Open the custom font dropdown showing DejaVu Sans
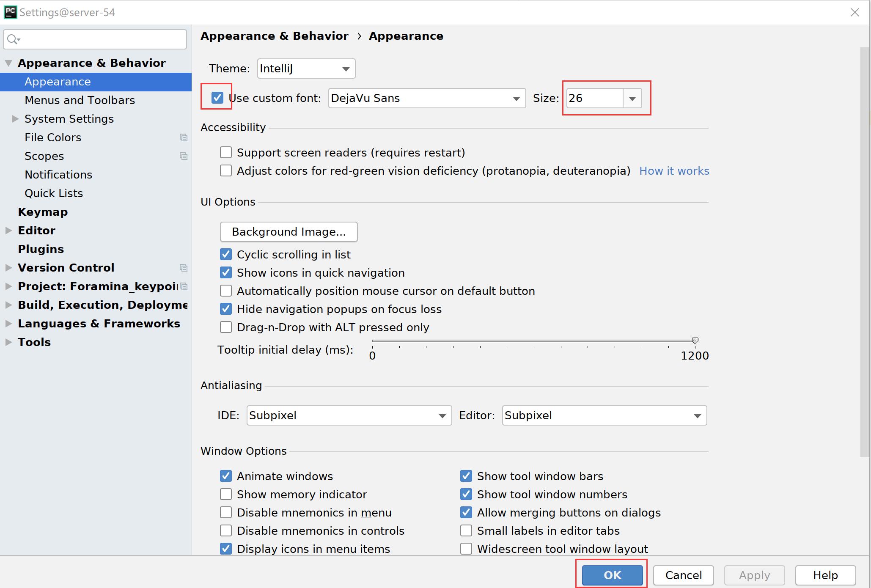The width and height of the screenshot is (871, 588). (516, 98)
